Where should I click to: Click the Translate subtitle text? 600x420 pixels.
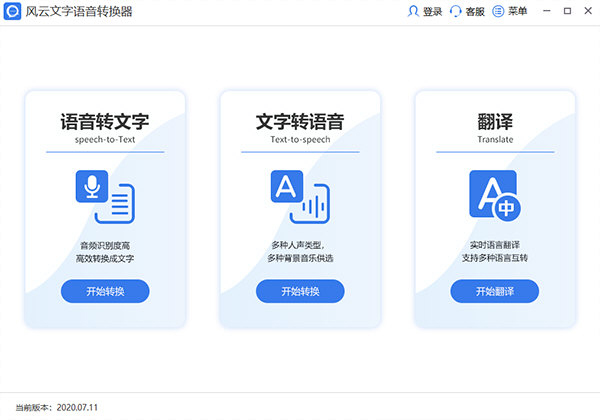point(494,141)
